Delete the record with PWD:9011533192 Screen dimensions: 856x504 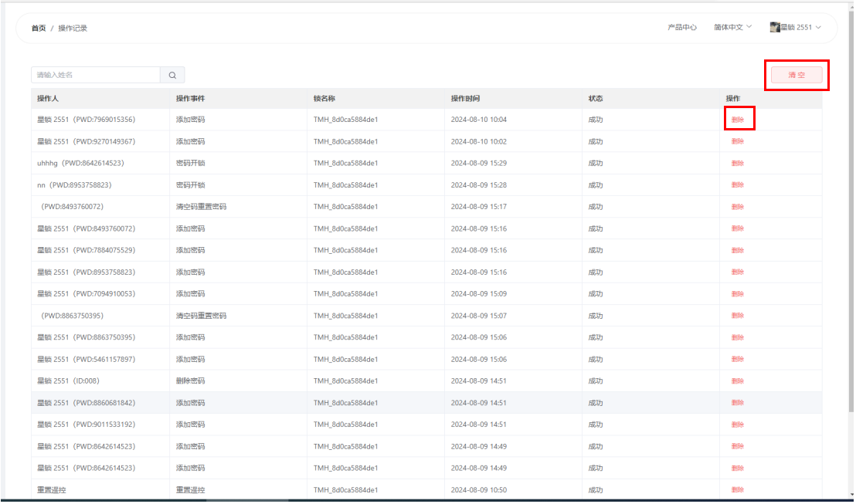point(738,425)
